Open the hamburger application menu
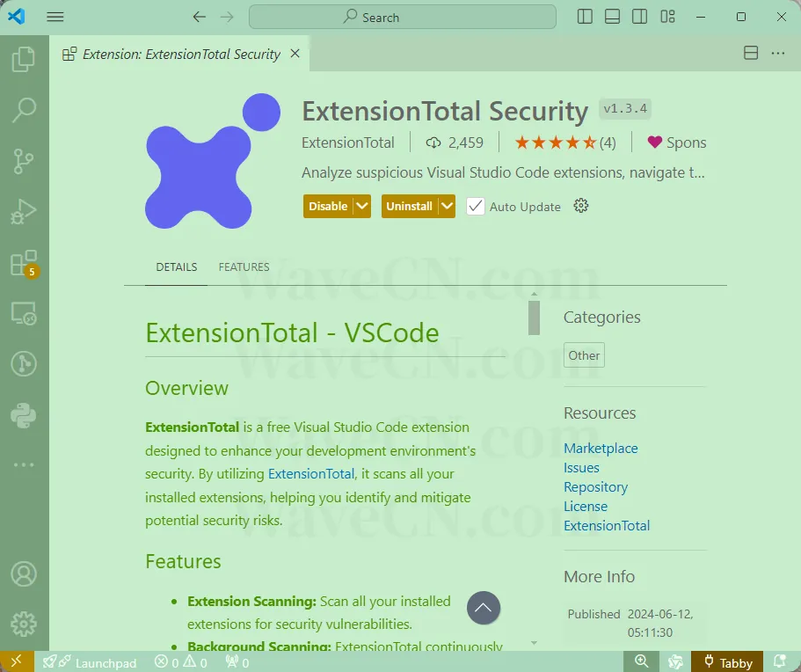 (x=55, y=17)
